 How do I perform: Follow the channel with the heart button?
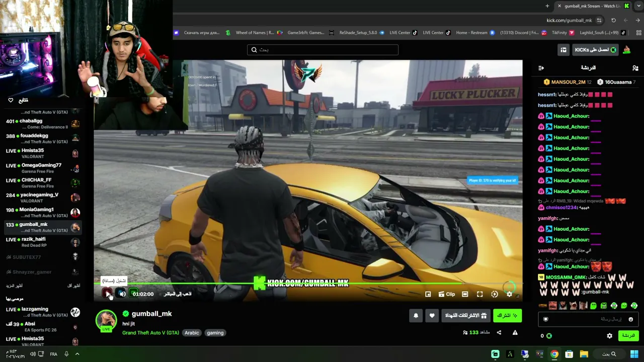[432, 315]
